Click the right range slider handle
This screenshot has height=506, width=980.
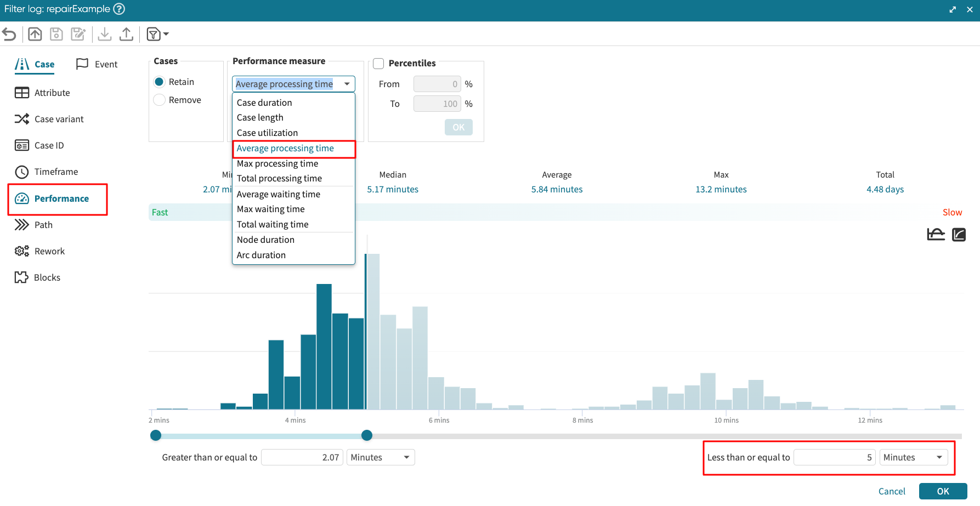point(367,435)
